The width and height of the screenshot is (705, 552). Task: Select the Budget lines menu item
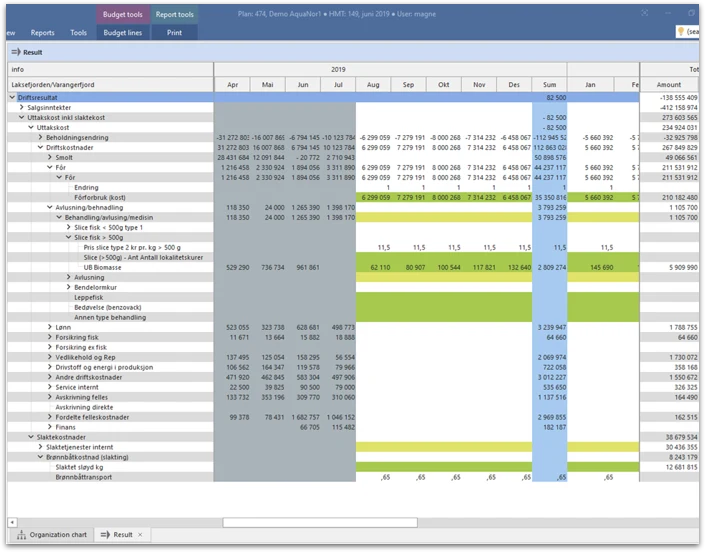coord(122,33)
